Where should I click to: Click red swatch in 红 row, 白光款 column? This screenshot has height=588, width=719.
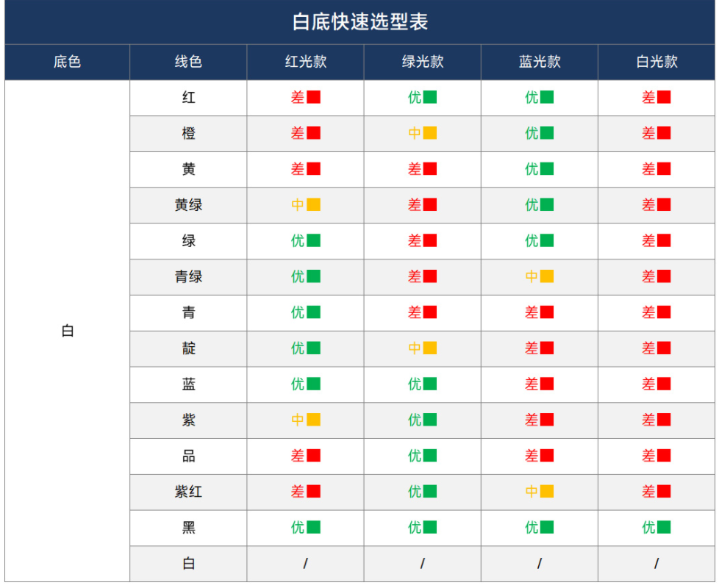(x=664, y=97)
